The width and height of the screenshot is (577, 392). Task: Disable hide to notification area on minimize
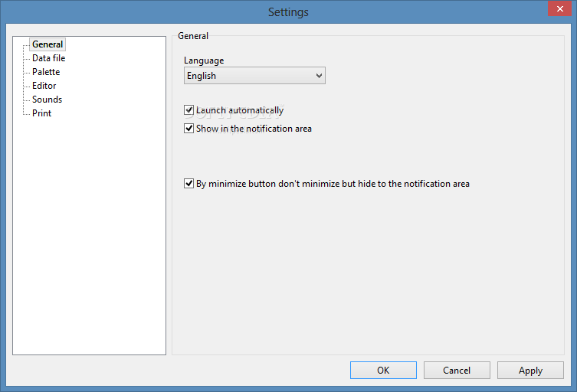click(x=189, y=184)
